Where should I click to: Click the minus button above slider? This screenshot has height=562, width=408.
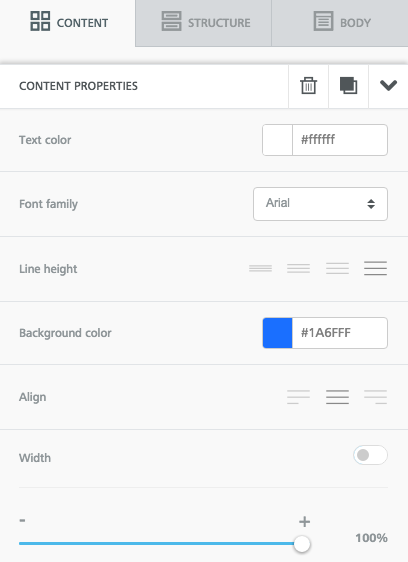pyautogui.click(x=22, y=520)
